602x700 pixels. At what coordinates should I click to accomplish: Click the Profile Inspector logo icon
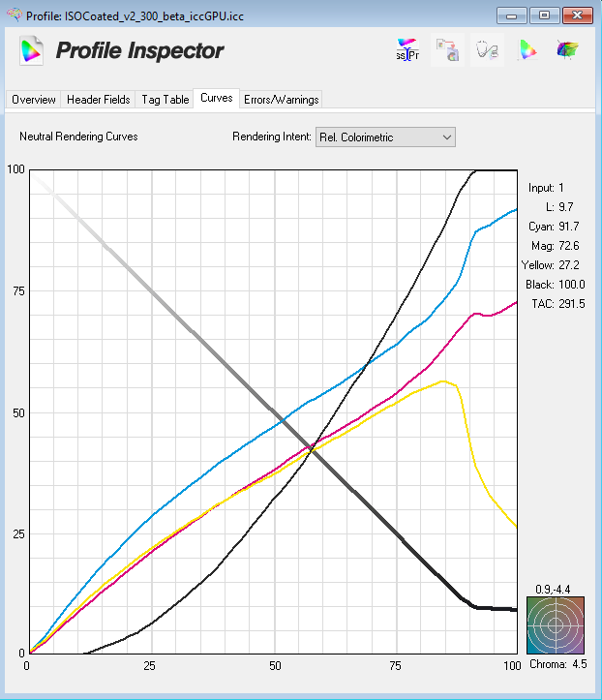coord(32,50)
